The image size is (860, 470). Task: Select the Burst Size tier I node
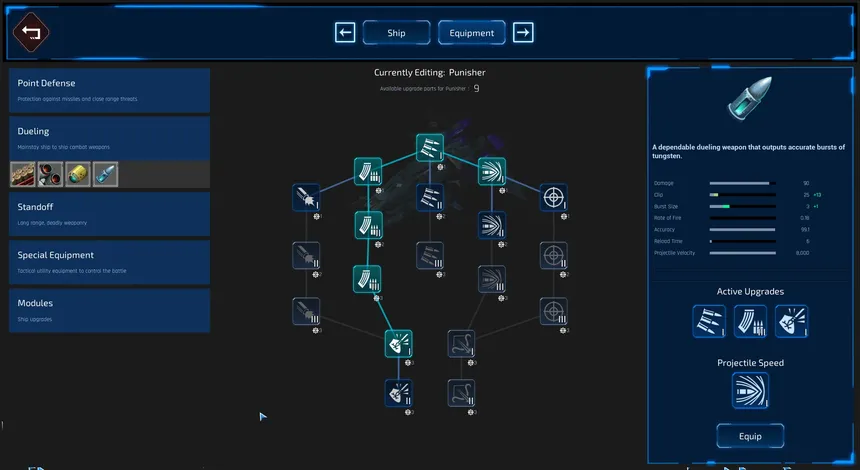tap(430, 148)
